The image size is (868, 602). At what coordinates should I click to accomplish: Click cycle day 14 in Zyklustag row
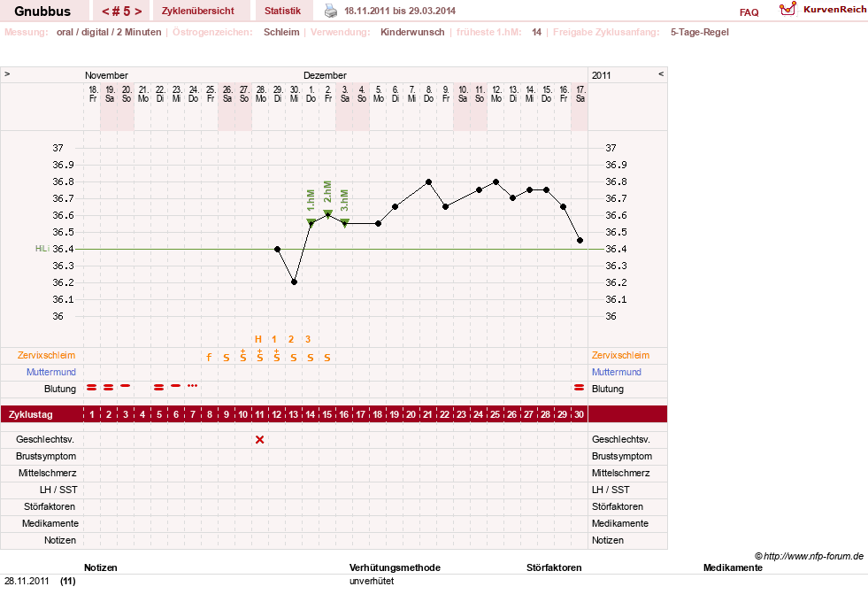coord(310,414)
